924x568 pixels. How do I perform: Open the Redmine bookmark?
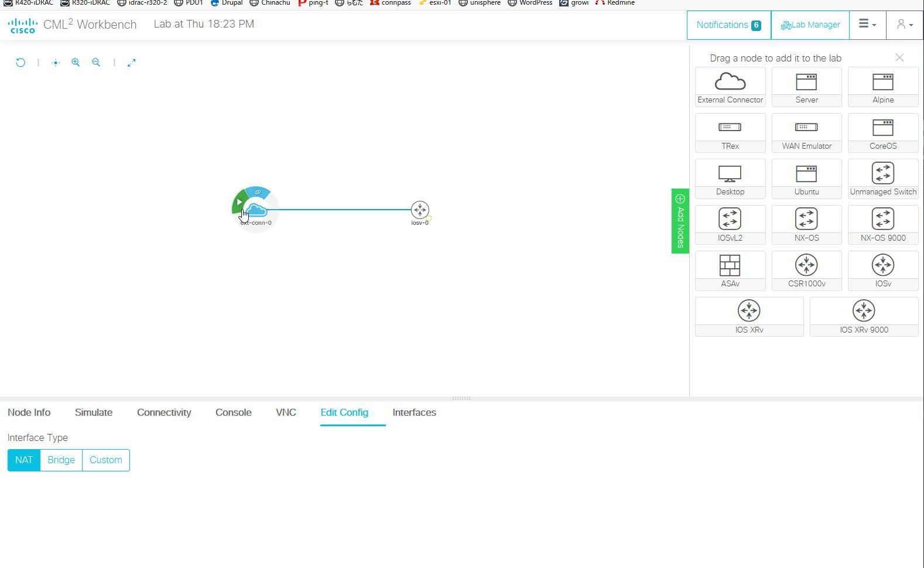click(x=615, y=3)
